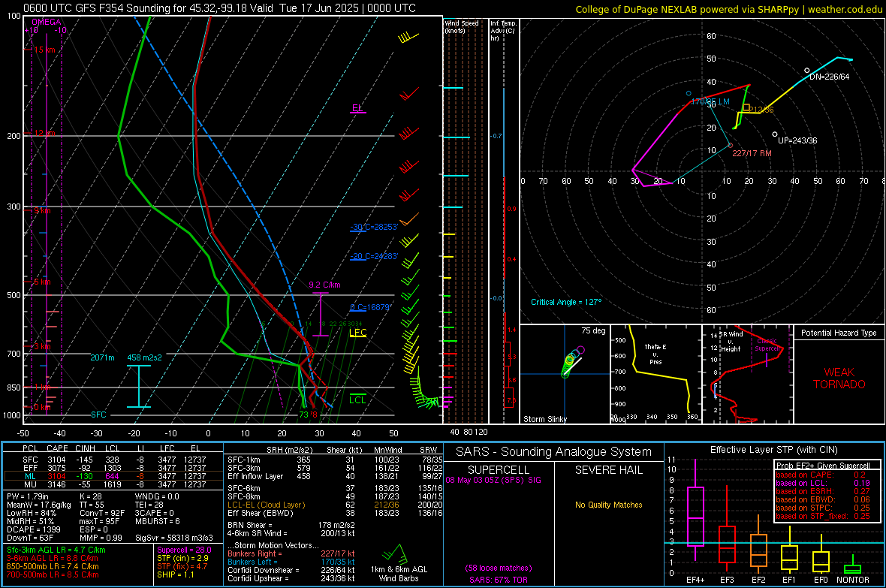886x588 pixels.
Task: Click the DCAPE = 1399 value
Action: click(x=34, y=529)
